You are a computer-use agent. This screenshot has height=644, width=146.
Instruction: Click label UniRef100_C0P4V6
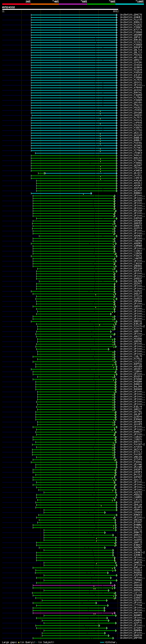[x=131, y=123]
